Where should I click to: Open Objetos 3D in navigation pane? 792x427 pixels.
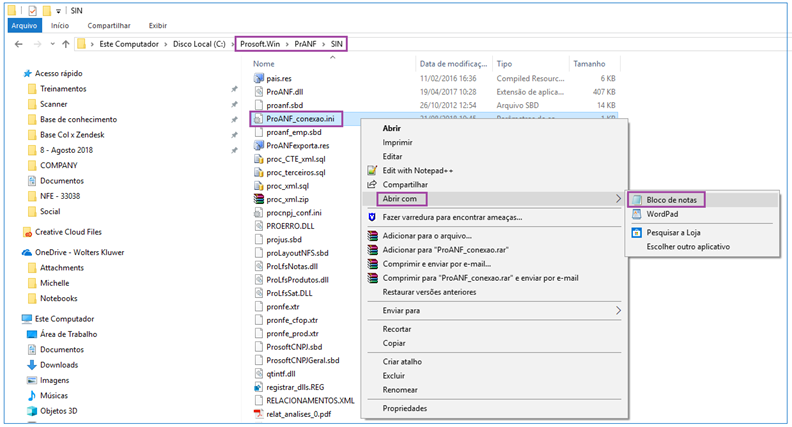61,411
